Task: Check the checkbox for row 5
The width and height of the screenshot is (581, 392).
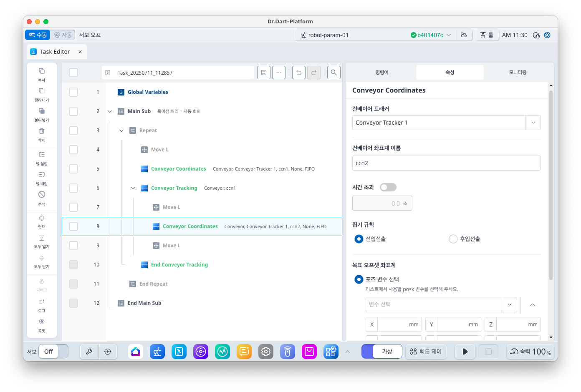Action: pyautogui.click(x=73, y=169)
